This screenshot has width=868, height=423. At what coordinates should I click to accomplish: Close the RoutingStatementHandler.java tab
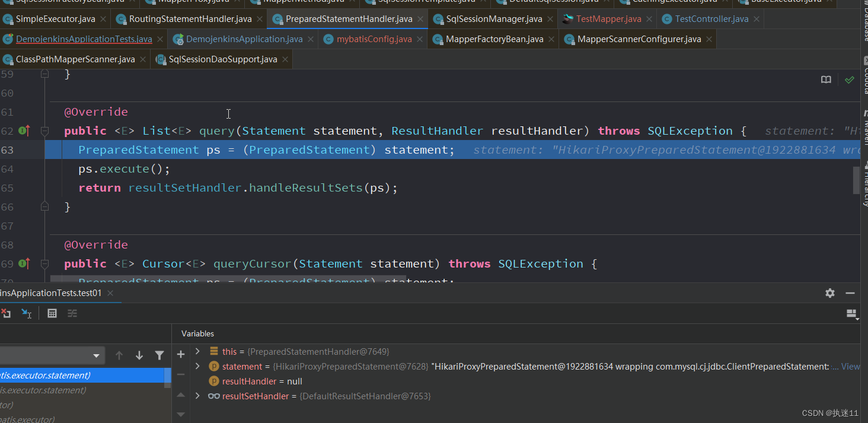(260, 19)
